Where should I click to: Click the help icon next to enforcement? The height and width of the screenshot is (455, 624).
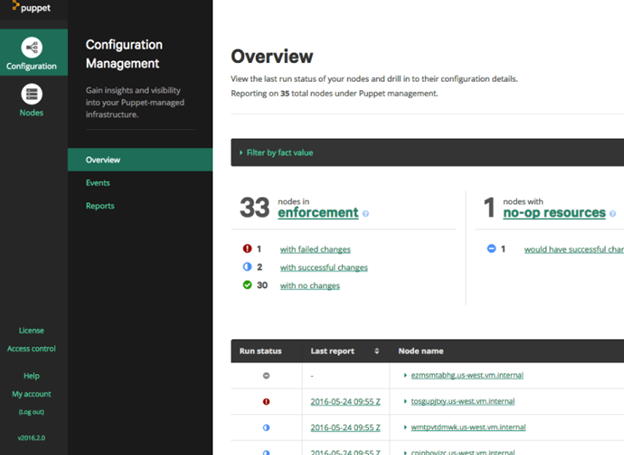pos(366,214)
